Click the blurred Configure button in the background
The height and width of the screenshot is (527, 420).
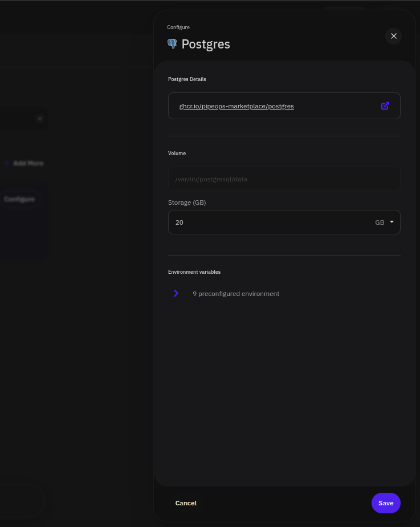[x=19, y=199]
